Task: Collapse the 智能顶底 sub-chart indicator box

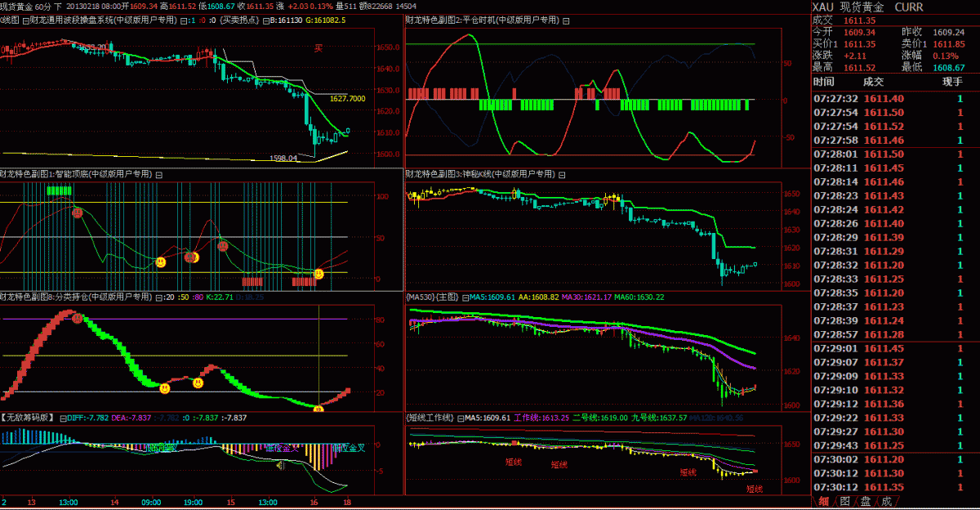Action: tap(158, 174)
